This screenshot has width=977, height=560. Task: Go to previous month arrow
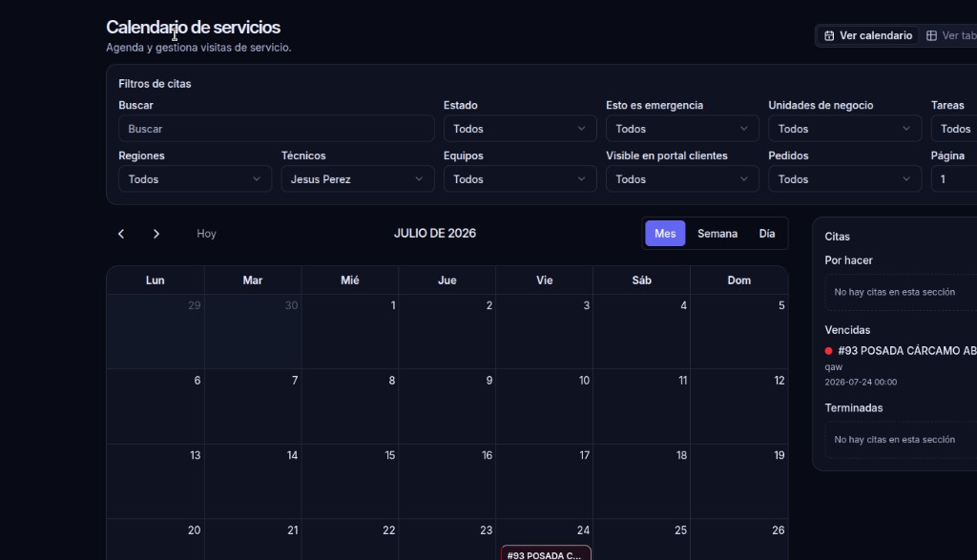click(x=121, y=234)
